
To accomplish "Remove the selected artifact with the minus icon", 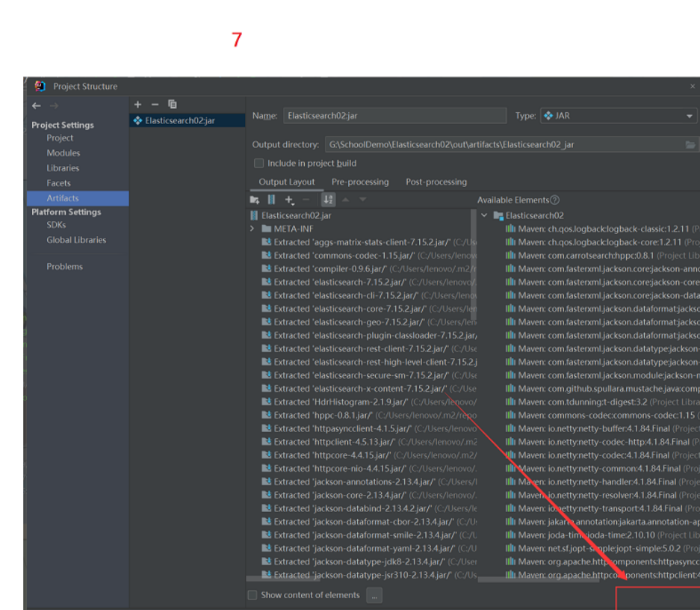I will click(x=155, y=105).
